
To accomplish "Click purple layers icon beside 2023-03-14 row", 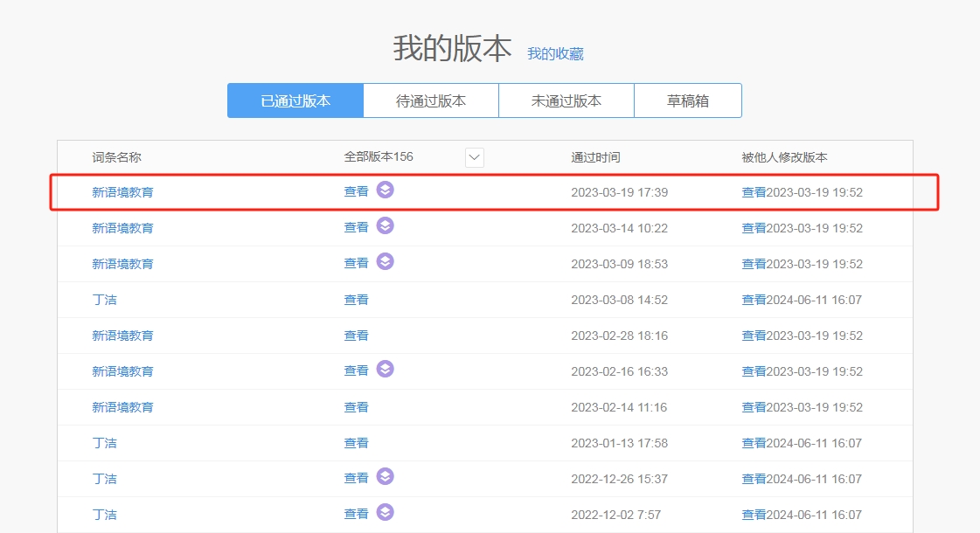I will coord(386,226).
